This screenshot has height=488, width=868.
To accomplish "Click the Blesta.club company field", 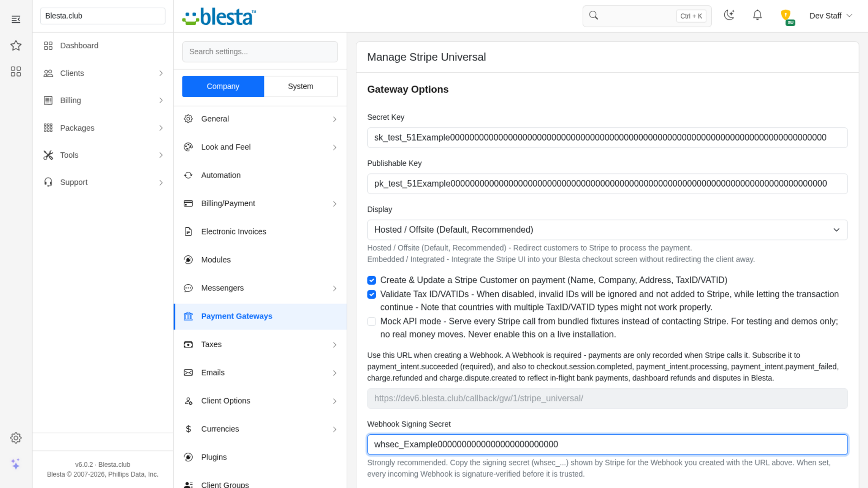I will [103, 16].
